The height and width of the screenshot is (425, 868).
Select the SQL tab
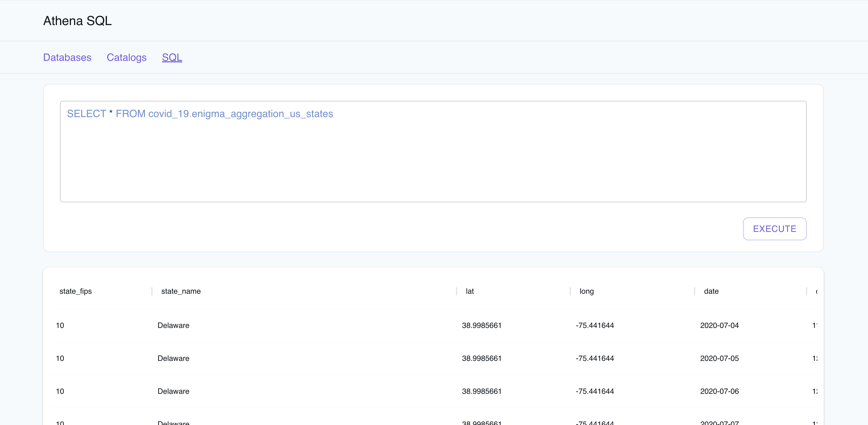[172, 57]
